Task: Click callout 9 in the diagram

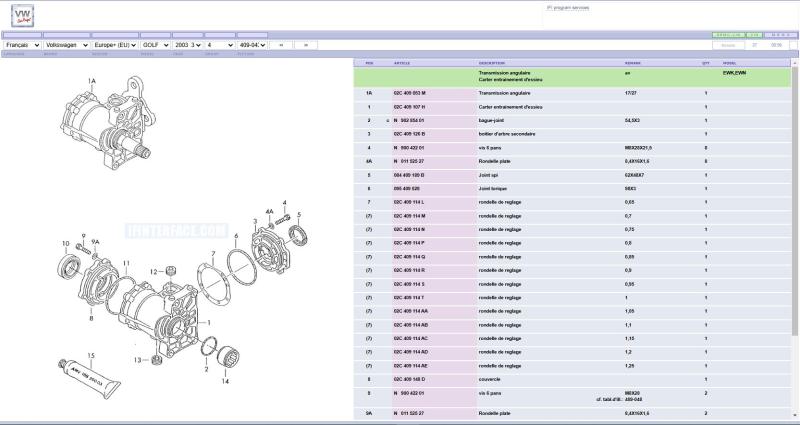Action: pyautogui.click(x=83, y=236)
